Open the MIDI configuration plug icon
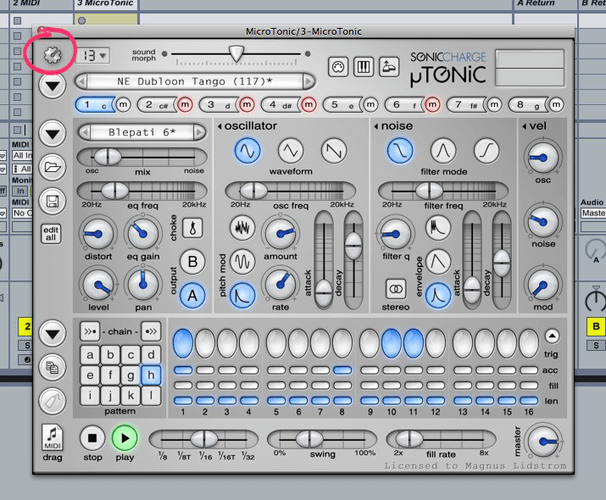 click(338, 67)
